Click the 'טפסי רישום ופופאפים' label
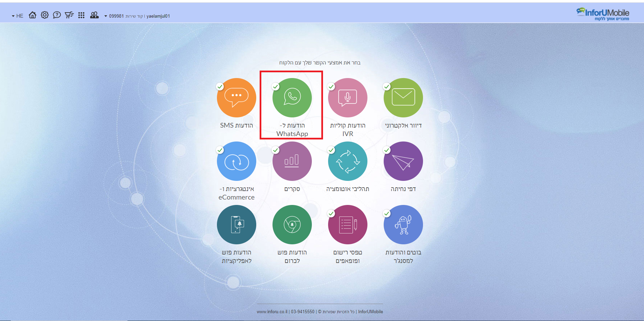The height and width of the screenshot is (321, 644). point(348,257)
